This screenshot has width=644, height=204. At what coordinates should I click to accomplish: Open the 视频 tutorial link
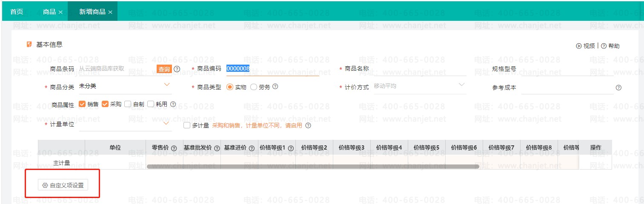pyautogui.click(x=586, y=46)
